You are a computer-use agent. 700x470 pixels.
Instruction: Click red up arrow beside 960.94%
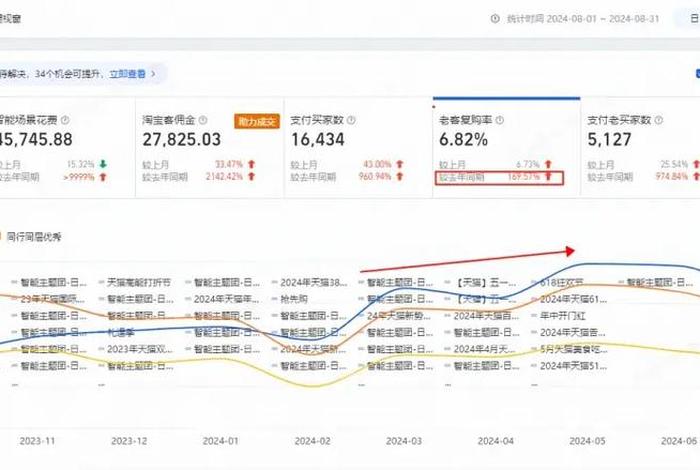click(x=400, y=176)
